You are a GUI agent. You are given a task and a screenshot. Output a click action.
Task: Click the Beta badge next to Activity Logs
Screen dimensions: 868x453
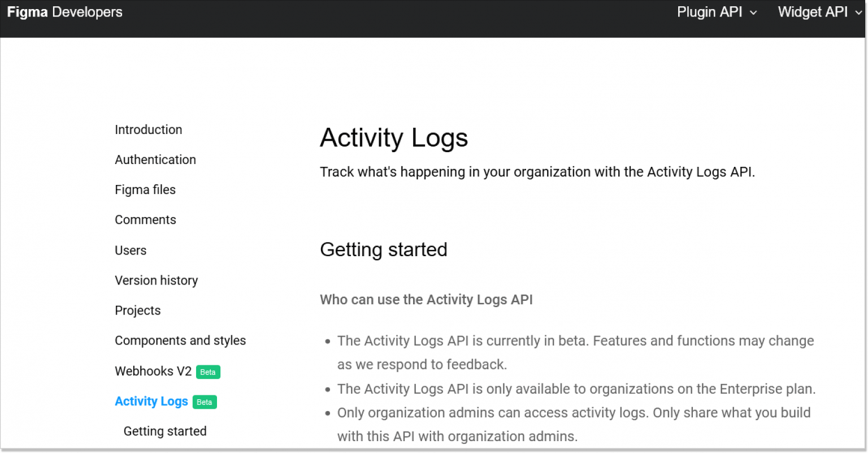click(x=205, y=402)
